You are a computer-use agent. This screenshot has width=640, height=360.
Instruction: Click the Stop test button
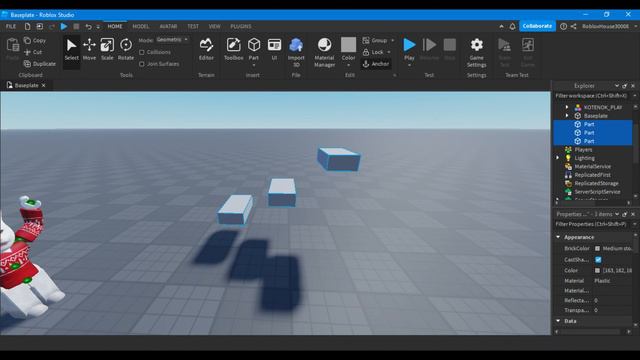click(449, 49)
